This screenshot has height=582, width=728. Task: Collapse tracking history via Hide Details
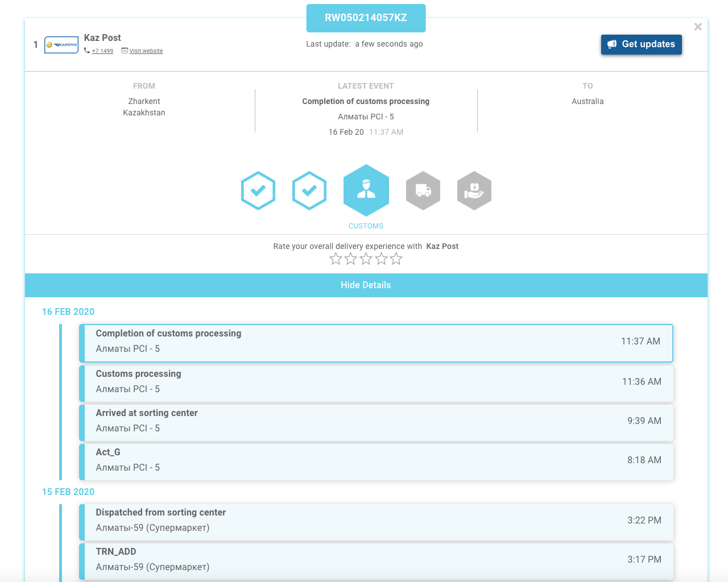(x=366, y=285)
